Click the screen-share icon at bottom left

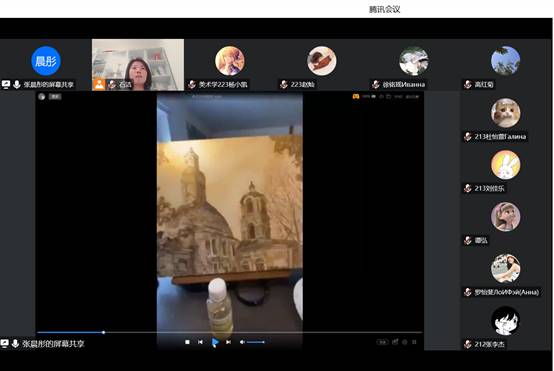(4, 343)
